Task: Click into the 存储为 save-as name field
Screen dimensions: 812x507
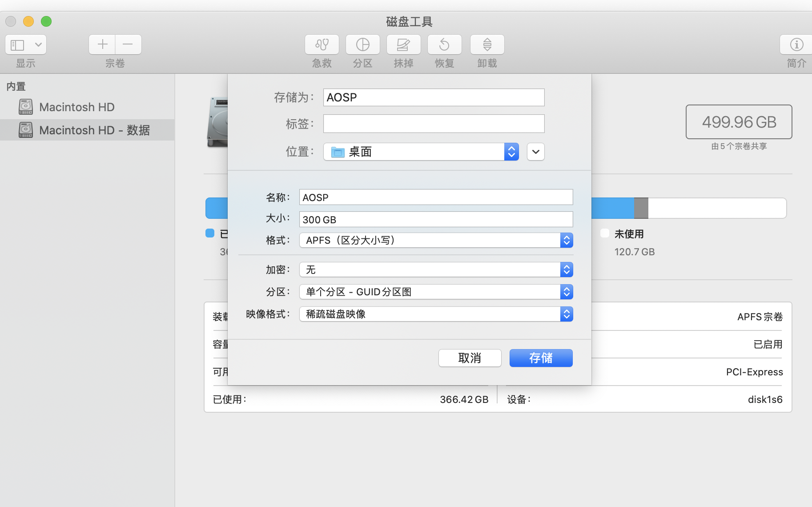Action: (x=434, y=97)
